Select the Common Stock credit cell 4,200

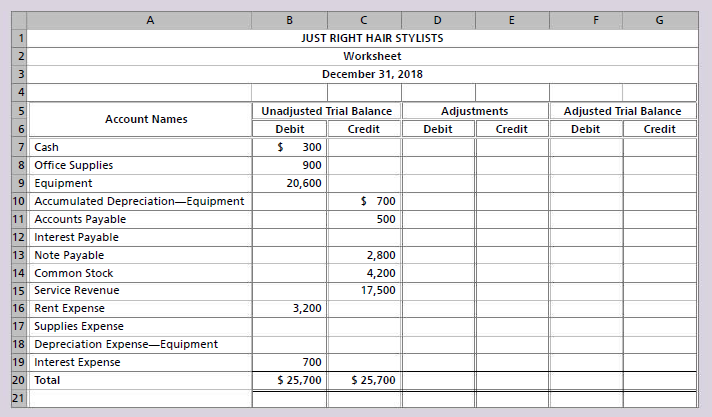click(364, 273)
